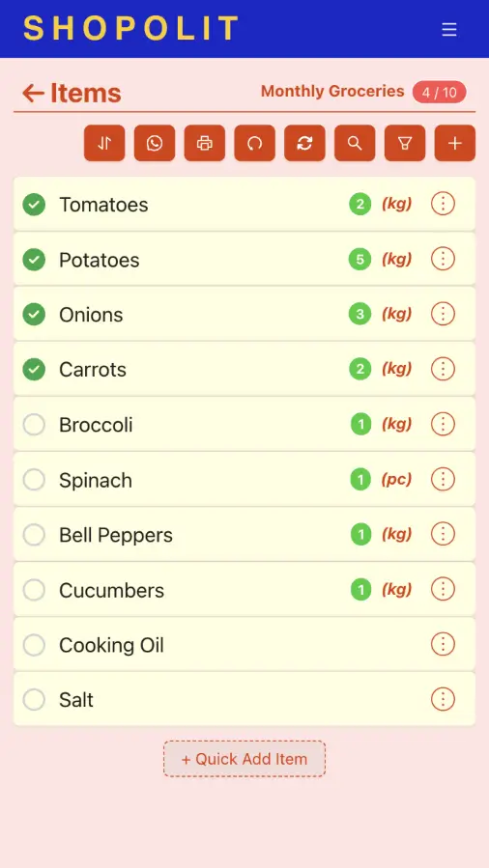Image resolution: width=489 pixels, height=868 pixels.
Task: Open the search magnifier icon
Action: (x=355, y=143)
